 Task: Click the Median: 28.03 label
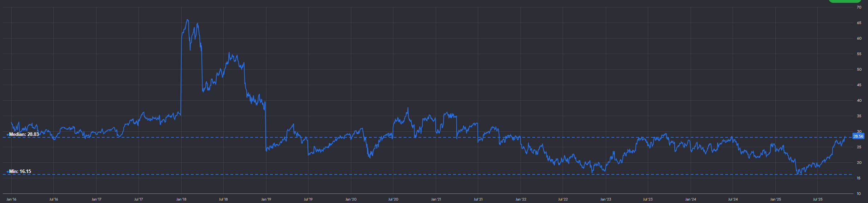click(x=24, y=135)
